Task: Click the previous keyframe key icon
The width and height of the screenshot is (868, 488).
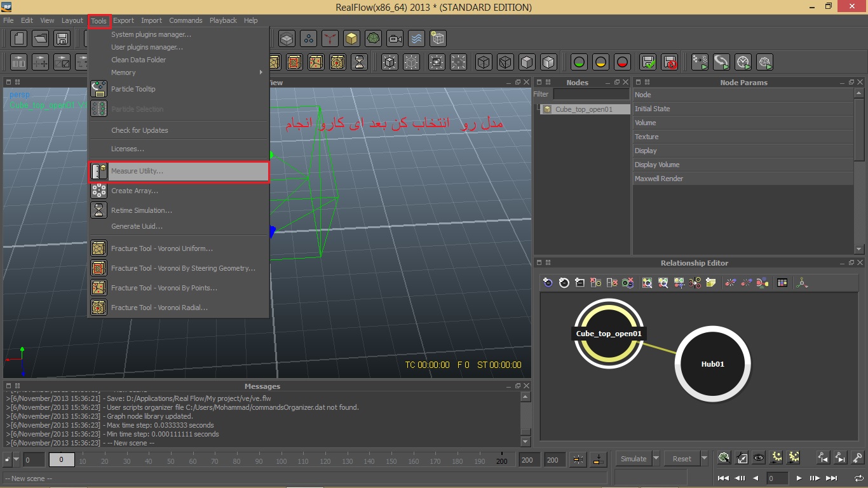Action: 823,457
